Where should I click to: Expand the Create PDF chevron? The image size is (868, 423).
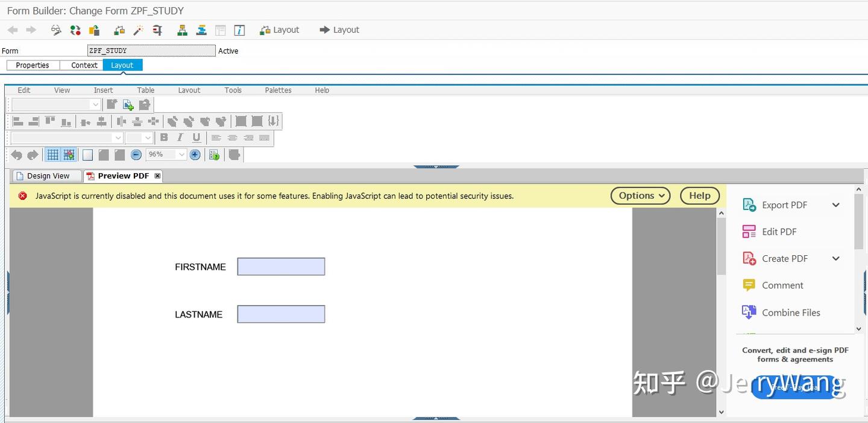tap(836, 258)
